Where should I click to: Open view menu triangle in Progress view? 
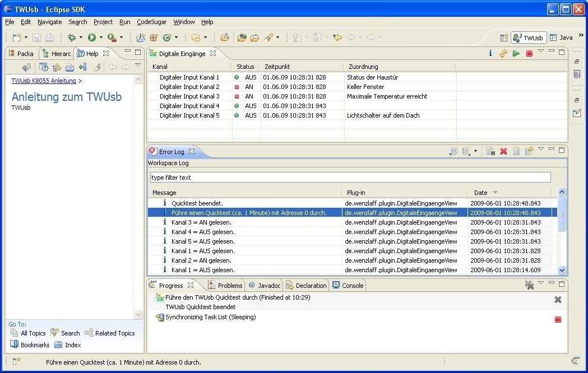541,283
